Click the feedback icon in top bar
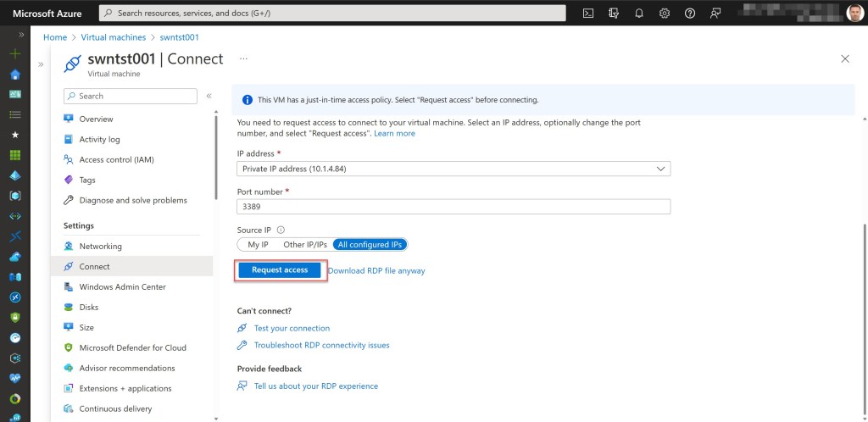The image size is (868, 422). coord(716,14)
